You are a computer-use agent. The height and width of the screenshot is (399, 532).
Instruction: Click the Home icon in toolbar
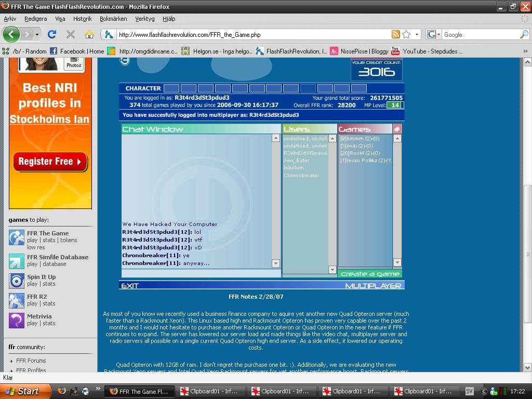[89, 34]
